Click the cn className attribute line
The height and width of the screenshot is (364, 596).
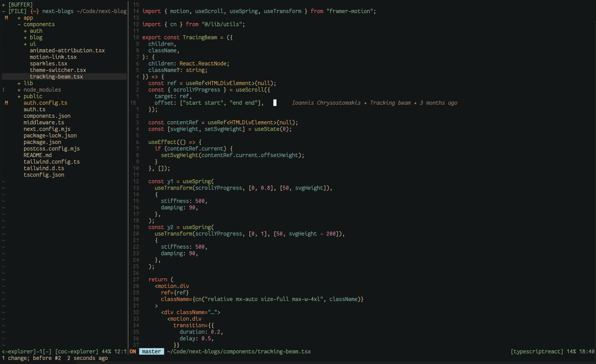[262, 299]
